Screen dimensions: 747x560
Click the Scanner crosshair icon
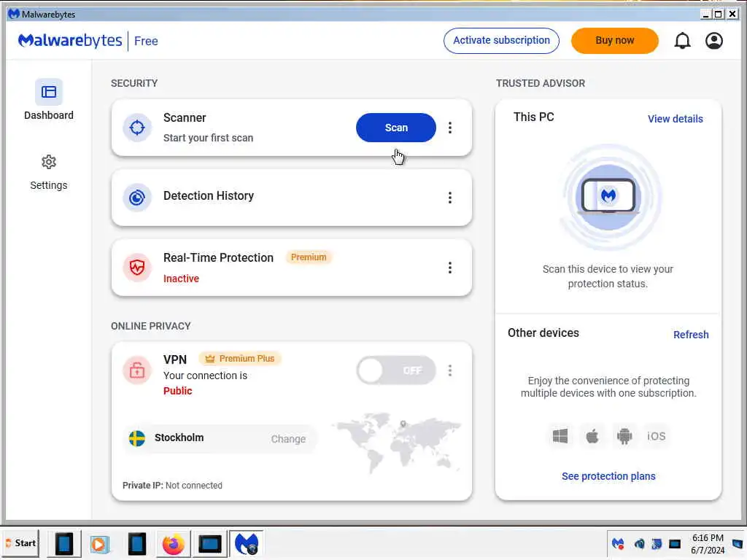coord(137,128)
